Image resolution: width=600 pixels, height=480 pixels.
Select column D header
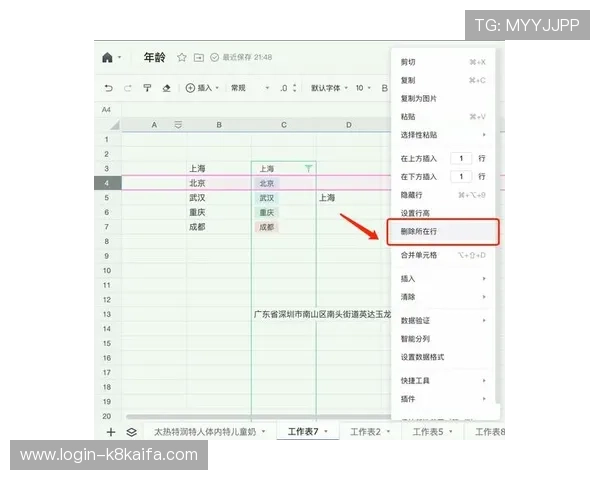349,125
